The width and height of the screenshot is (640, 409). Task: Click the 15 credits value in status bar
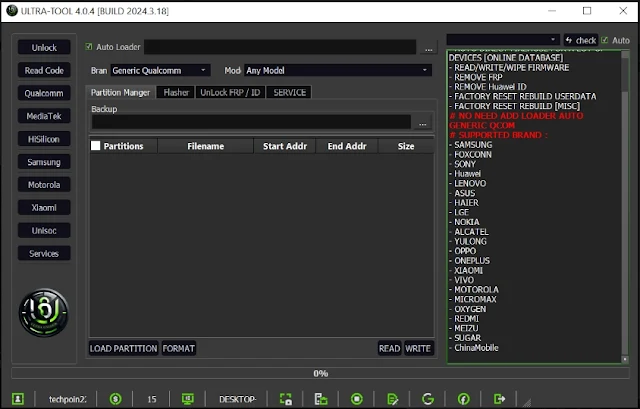(151, 399)
